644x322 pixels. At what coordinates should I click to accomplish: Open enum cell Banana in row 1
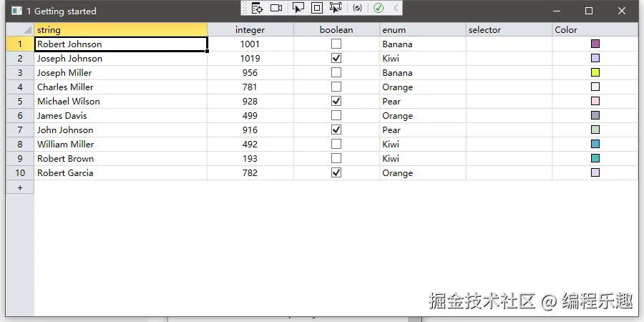423,44
